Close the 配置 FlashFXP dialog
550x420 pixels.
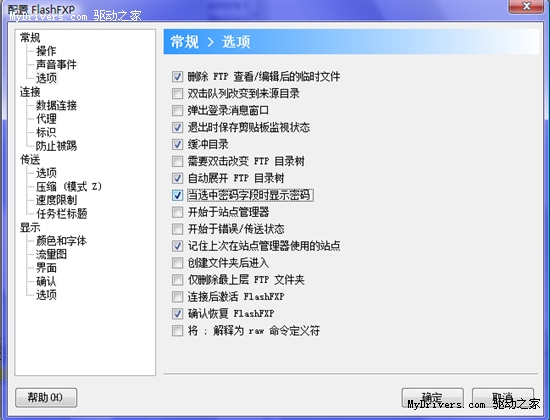pyautogui.click(x=526, y=6)
